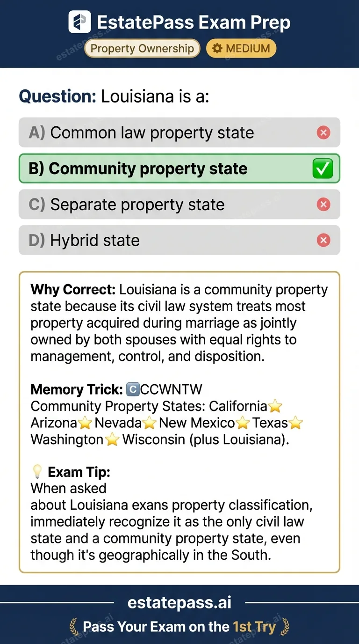
Task: Expand the Why Correct explanation box
Action: [179, 421]
